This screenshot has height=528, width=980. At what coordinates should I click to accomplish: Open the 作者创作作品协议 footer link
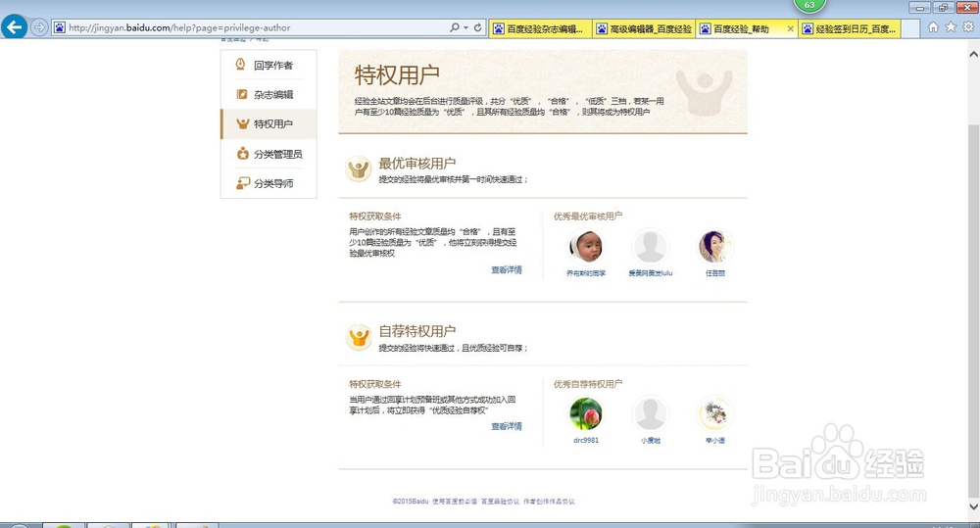click(549, 502)
